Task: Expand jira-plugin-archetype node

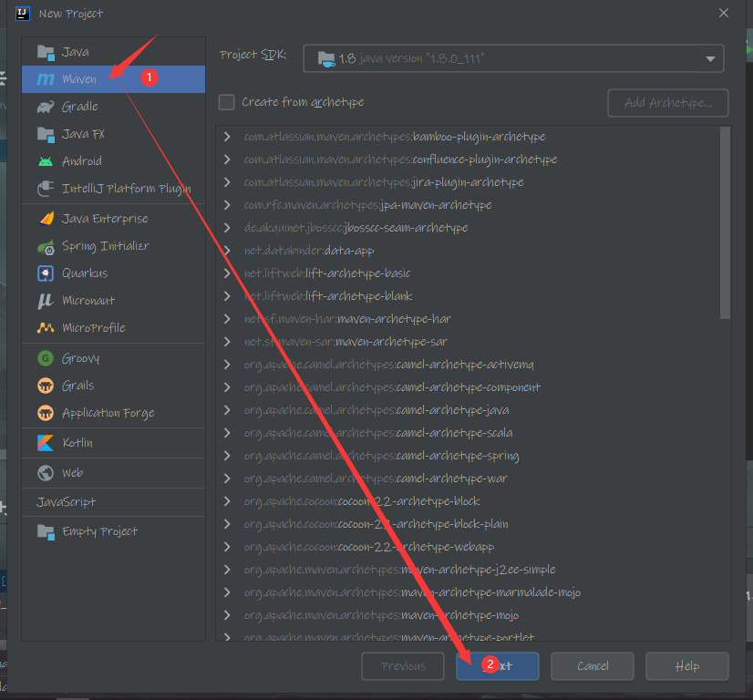Action: (x=227, y=182)
